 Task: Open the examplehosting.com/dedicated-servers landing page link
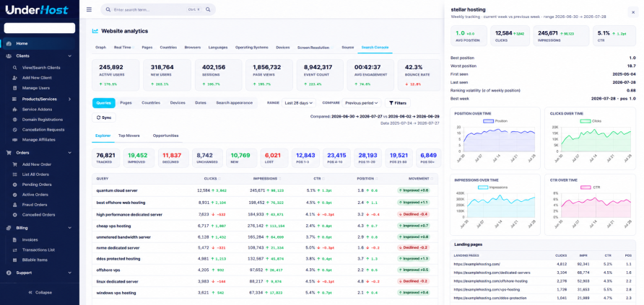coord(492,273)
